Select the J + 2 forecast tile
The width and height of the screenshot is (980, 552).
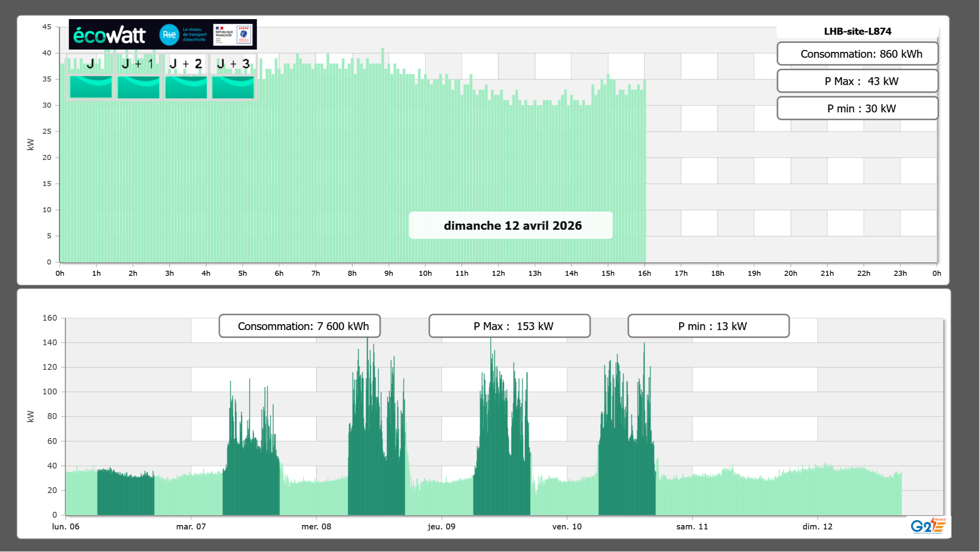pyautogui.click(x=186, y=87)
